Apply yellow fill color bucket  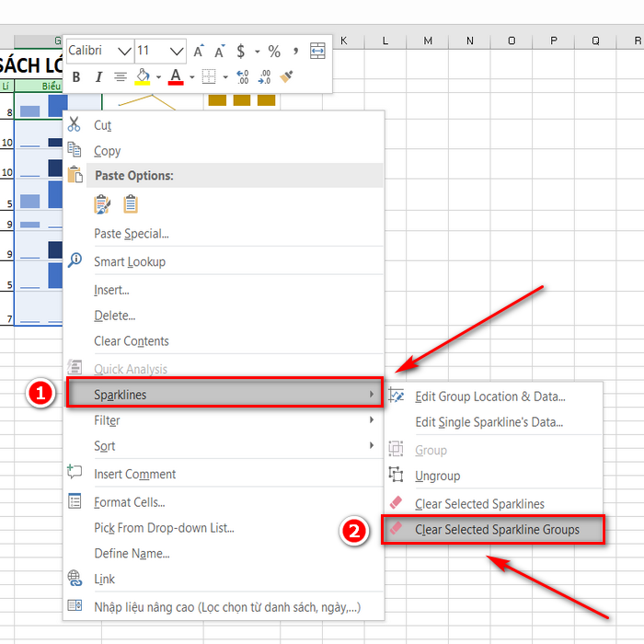tap(143, 76)
